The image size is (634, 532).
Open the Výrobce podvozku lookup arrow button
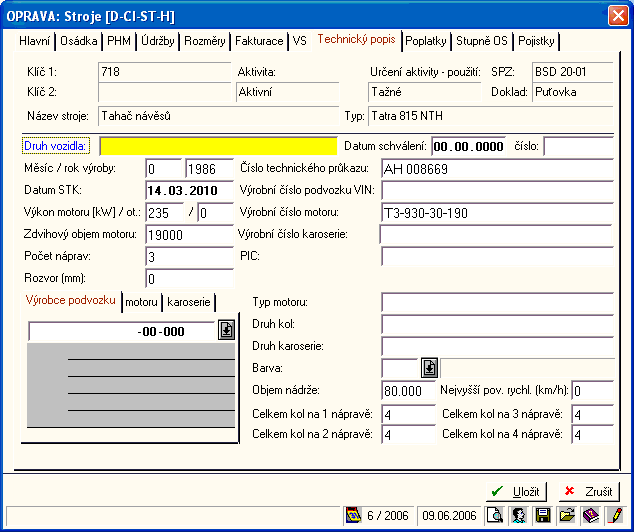tap(226, 330)
